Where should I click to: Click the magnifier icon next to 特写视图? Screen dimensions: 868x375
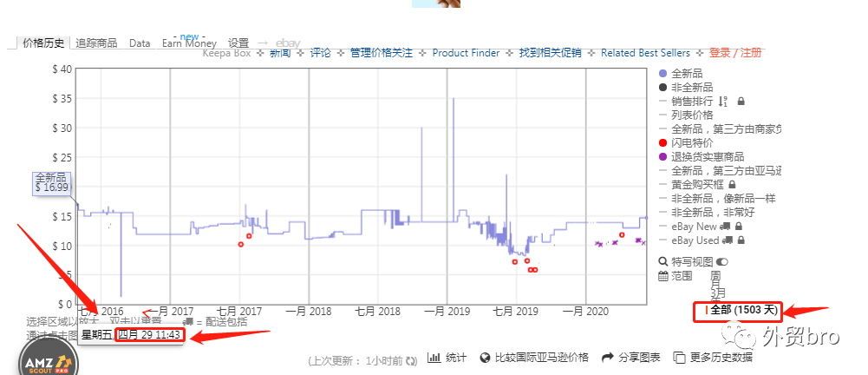point(664,261)
